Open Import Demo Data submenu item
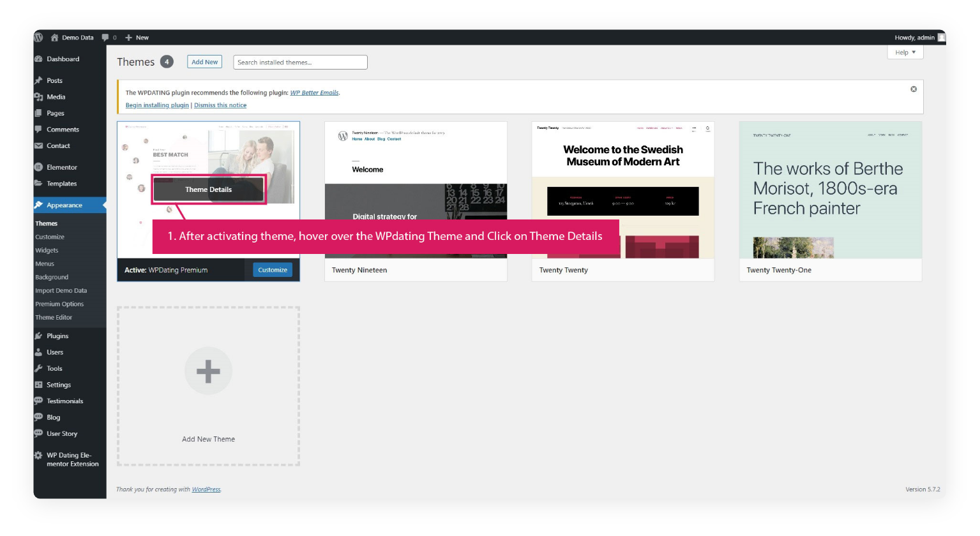The width and height of the screenshot is (980, 536). pos(61,290)
